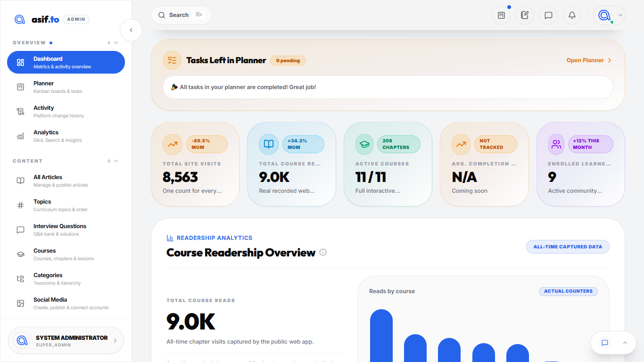Click the trend icon on Avg. Completion card
The width and height of the screenshot is (644, 362).
pyautogui.click(x=461, y=144)
